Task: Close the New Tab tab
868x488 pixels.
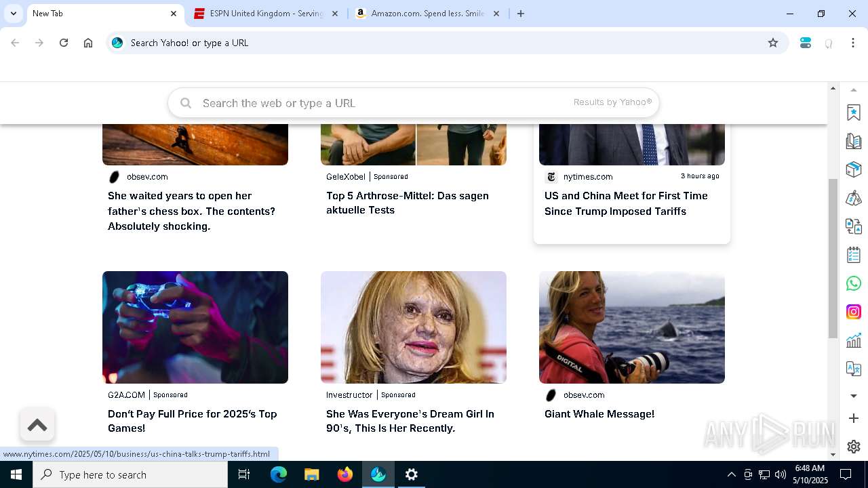Action: (174, 14)
